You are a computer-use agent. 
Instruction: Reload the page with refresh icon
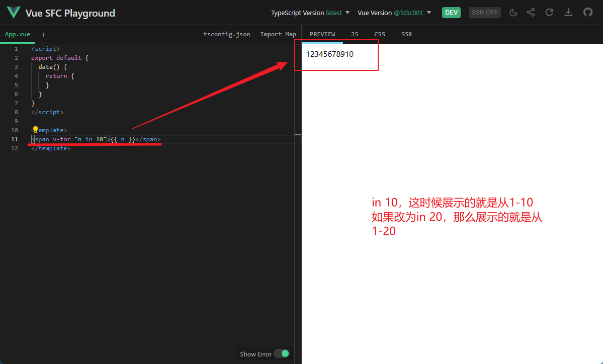pos(549,12)
